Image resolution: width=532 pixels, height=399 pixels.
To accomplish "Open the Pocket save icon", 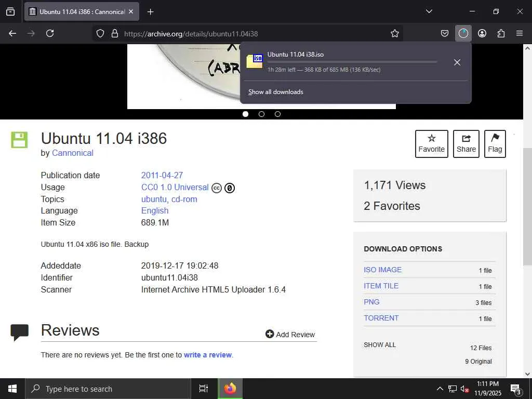I will (445, 33).
